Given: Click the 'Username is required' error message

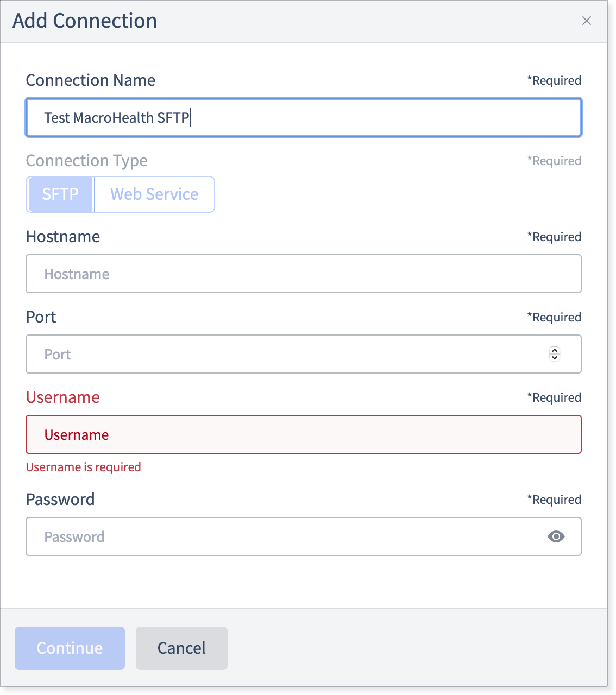Looking at the screenshot, I should (84, 467).
